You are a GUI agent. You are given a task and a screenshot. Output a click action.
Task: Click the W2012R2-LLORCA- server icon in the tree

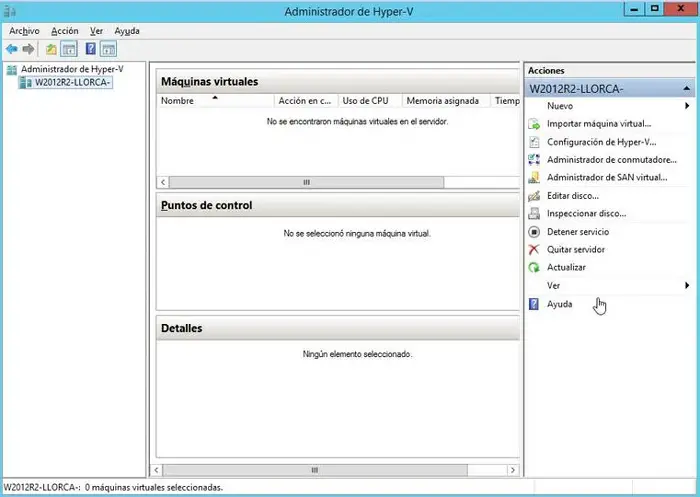tap(26, 83)
